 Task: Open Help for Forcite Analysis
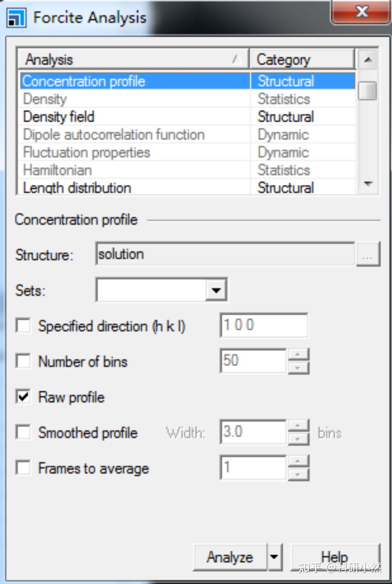pos(335,557)
